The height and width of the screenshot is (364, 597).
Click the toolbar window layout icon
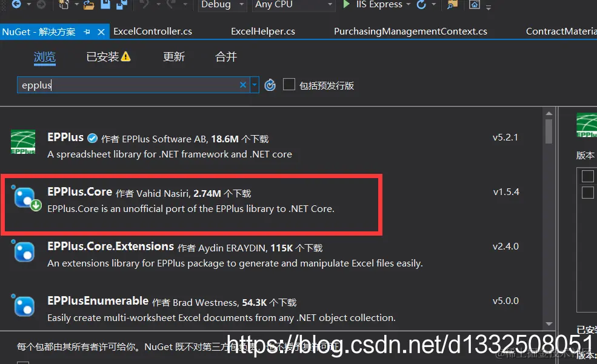coord(475,5)
